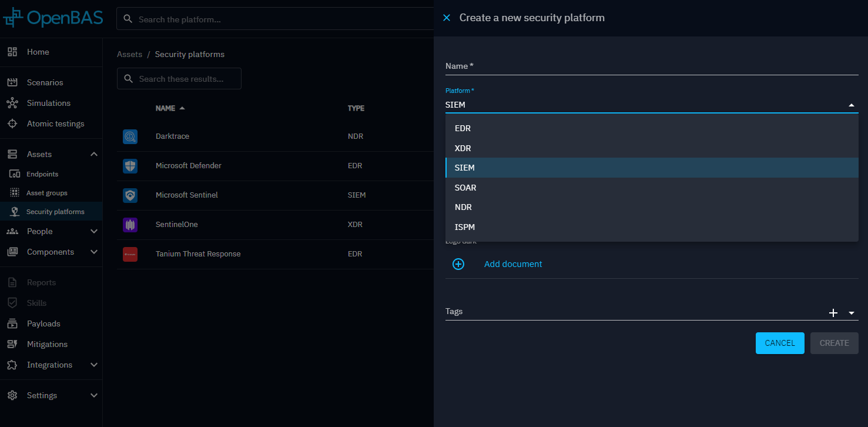Click the add document plus circle icon

pos(458,264)
